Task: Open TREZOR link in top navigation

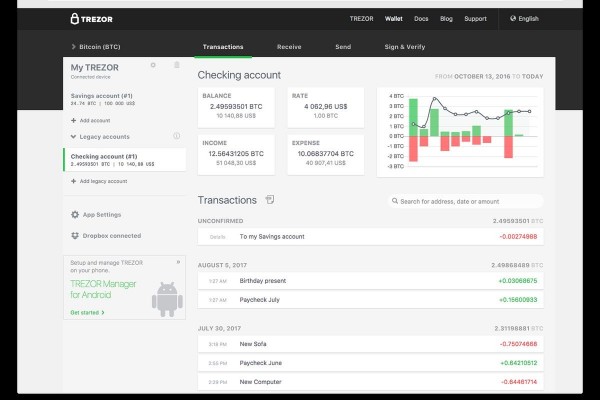Action: (x=361, y=18)
